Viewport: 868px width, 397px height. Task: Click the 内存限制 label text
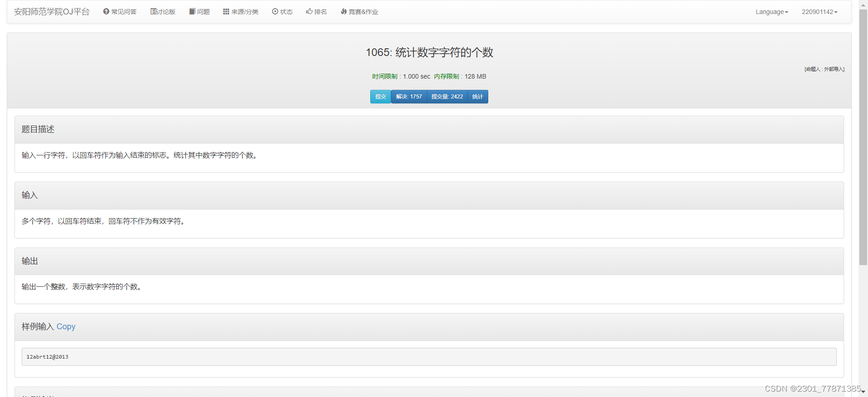[x=447, y=76]
